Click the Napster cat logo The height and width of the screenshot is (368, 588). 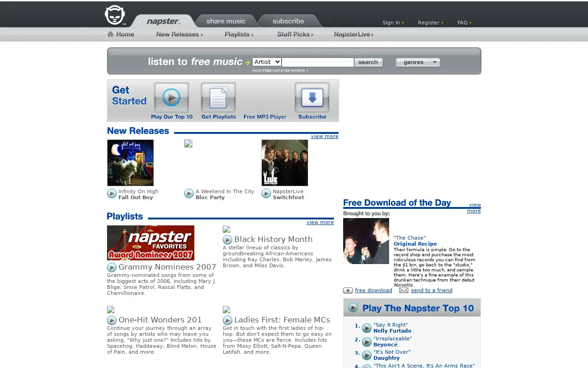pos(115,15)
